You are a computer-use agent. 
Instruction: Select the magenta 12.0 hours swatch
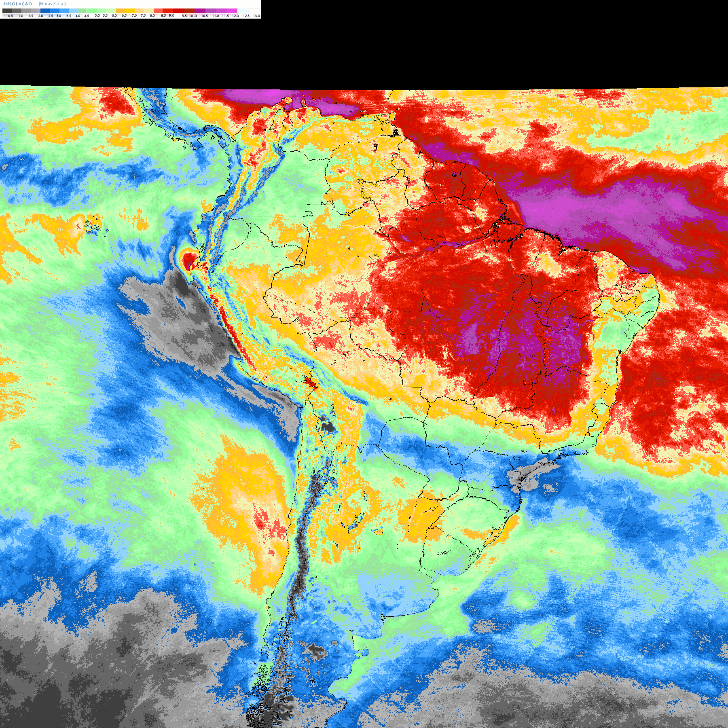pos(232,11)
